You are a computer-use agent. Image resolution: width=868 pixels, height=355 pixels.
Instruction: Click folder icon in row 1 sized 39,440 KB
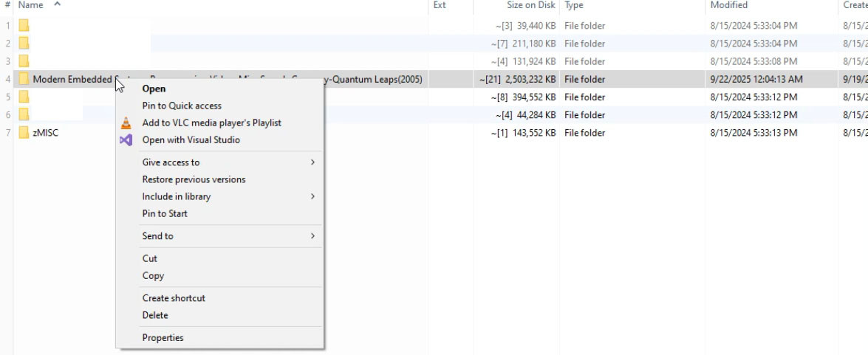24,25
